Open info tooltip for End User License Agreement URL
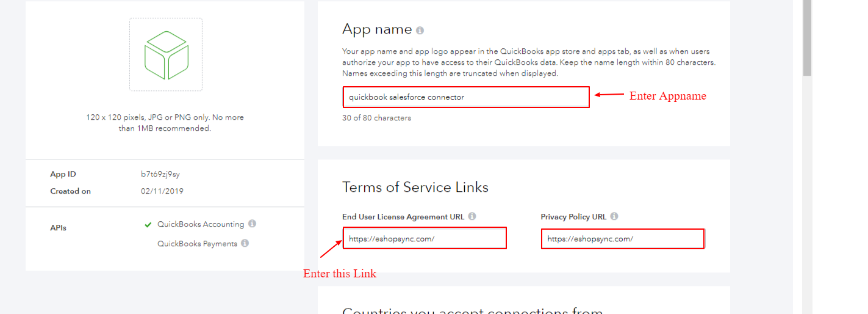The height and width of the screenshot is (314, 868). click(x=472, y=216)
